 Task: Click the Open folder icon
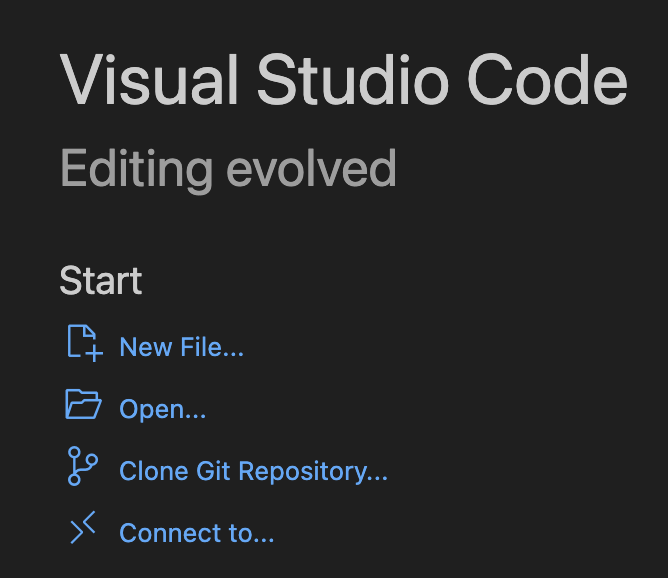tap(83, 404)
